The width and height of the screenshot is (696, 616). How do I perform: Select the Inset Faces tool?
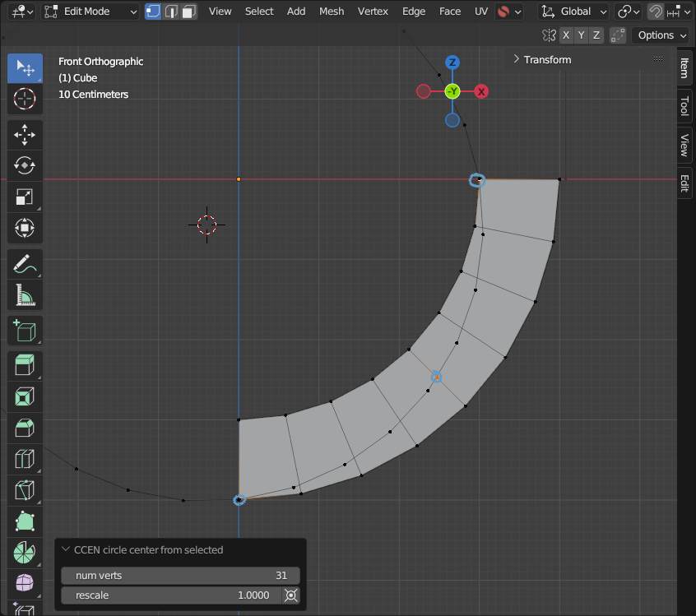coord(25,396)
